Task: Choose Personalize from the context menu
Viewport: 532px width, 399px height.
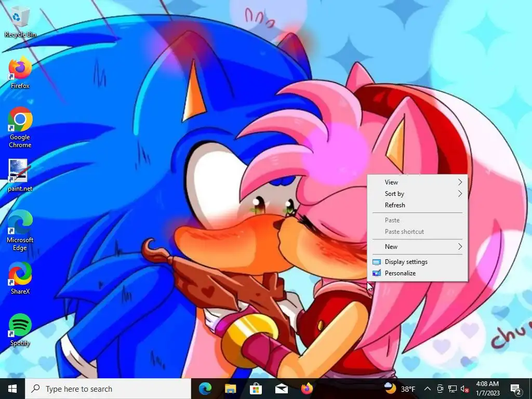Action: tap(418, 273)
